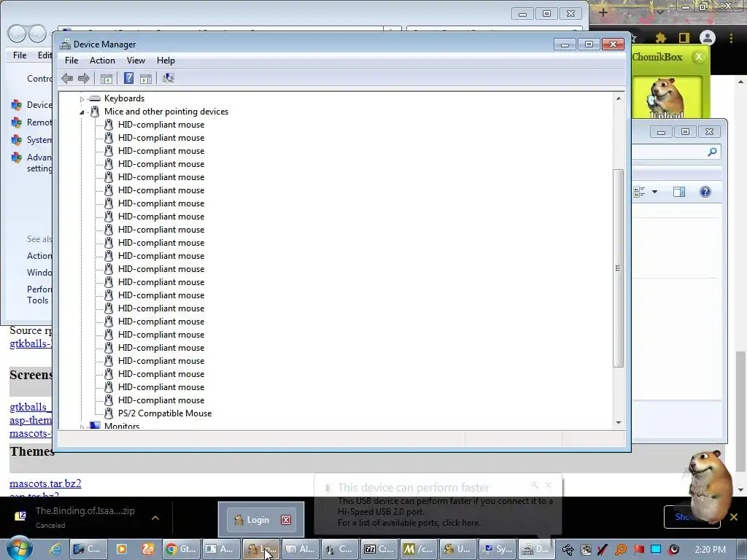Open Chrome three-dot menu
Screen dimensions: 747x560
(731, 38)
